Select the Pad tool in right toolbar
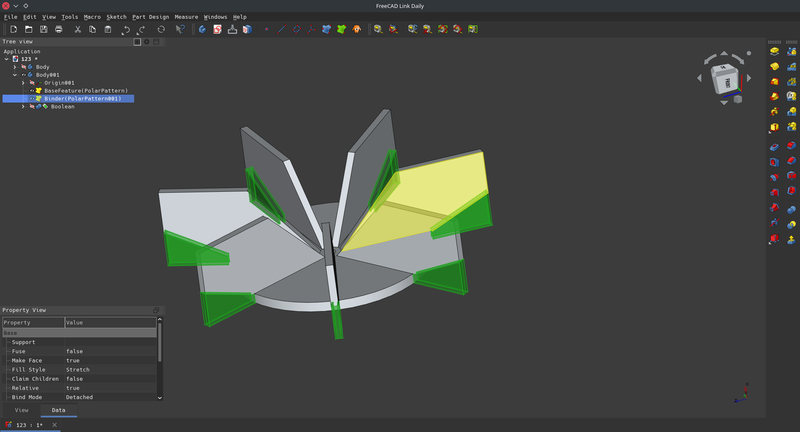This screenshot has height=432, width=800. point(774,52)
